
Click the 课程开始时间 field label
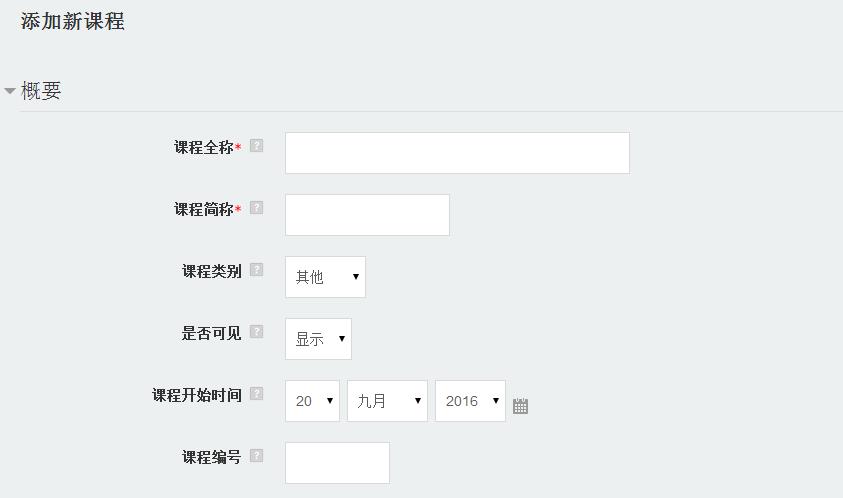coord(197,395)
